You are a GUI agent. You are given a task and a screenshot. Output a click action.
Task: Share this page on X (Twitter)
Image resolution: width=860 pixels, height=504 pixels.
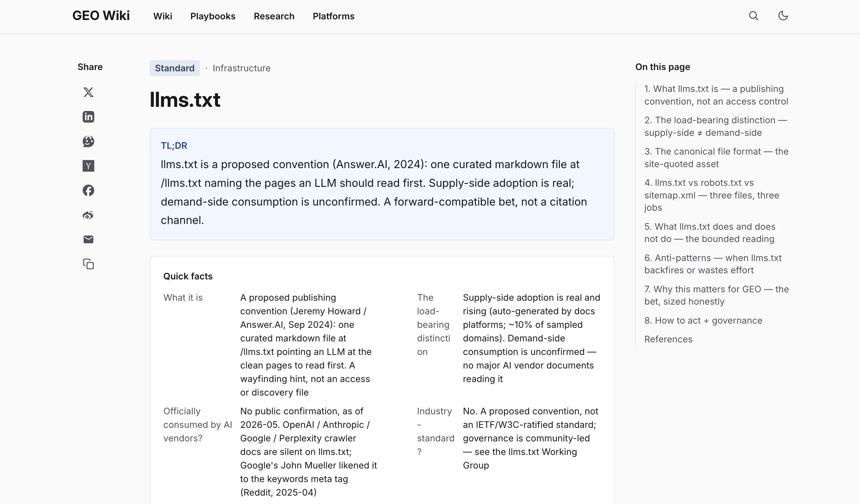click(88, 92)
